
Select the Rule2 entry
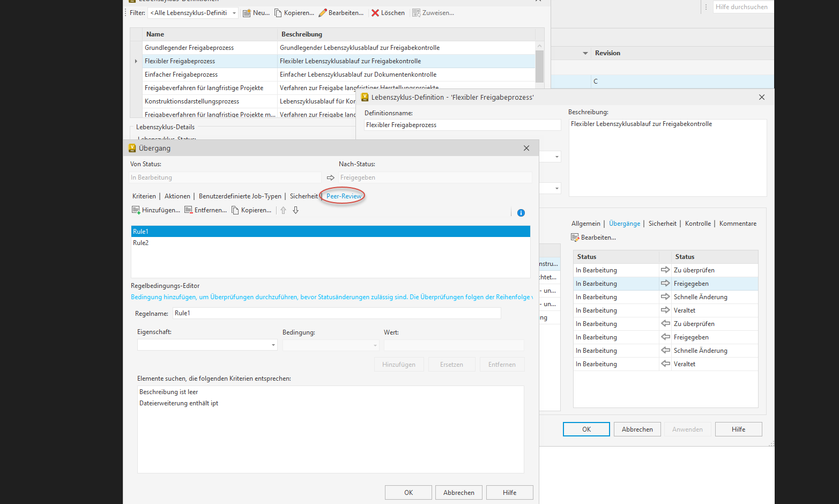point(331,243)
